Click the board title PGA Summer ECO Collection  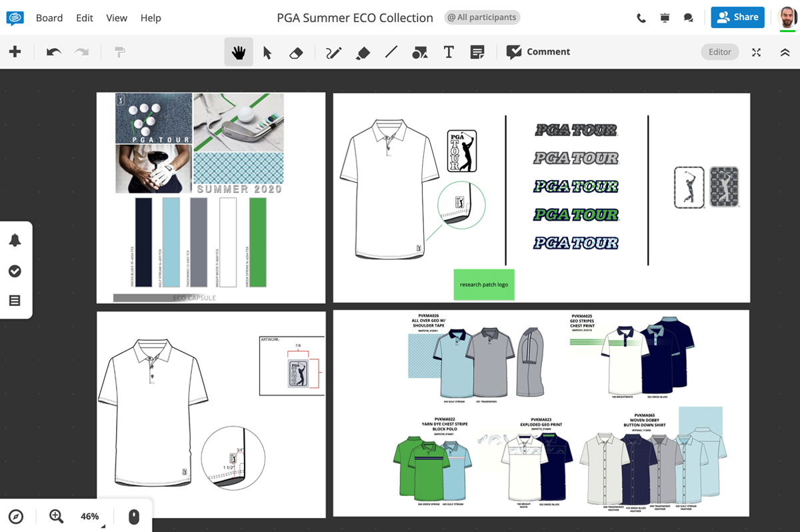tap(355, 18)
